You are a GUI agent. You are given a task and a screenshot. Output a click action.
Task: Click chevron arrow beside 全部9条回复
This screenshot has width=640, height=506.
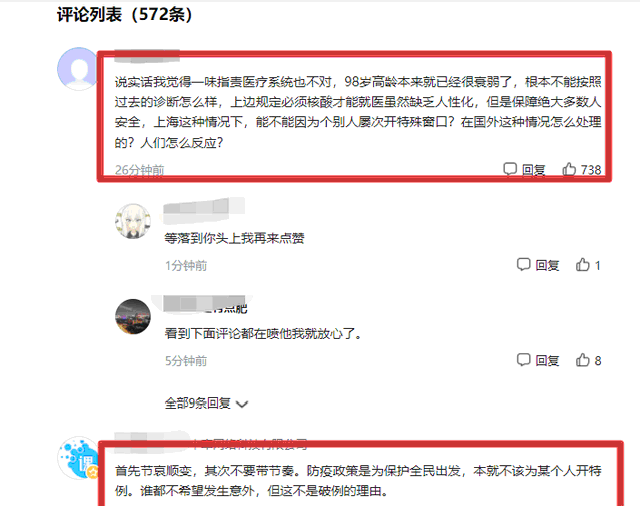242,404
